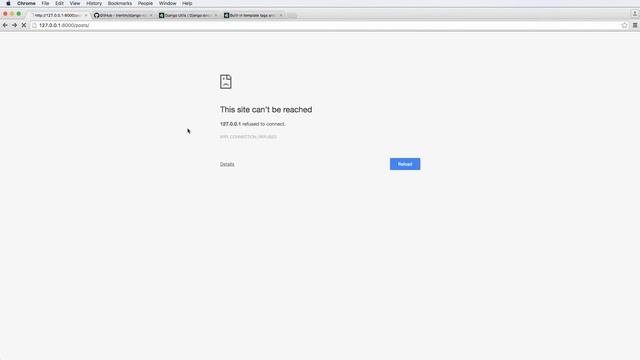This screenshot has width=640, height=360.
Task: Click the "127.0.0.1 refused to connect" text
Action: pos(253,124)
